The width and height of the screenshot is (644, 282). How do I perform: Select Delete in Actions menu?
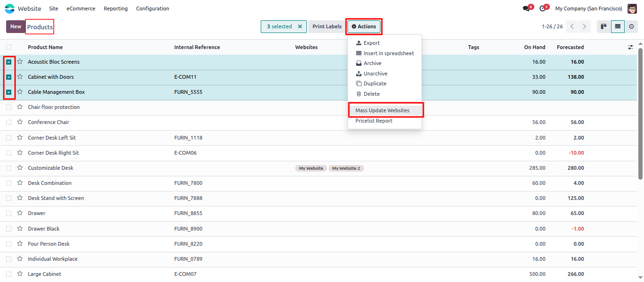click(385, 94)
